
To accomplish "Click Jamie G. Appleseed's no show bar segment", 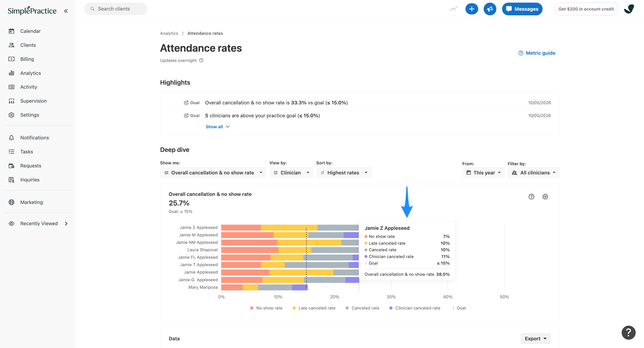I will coord(242,280).
